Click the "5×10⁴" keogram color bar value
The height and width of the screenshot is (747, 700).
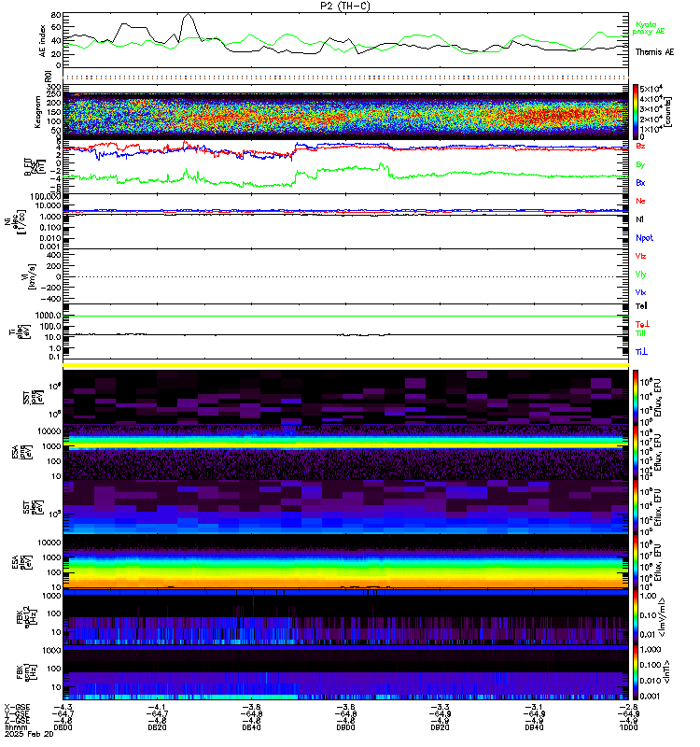651,89
